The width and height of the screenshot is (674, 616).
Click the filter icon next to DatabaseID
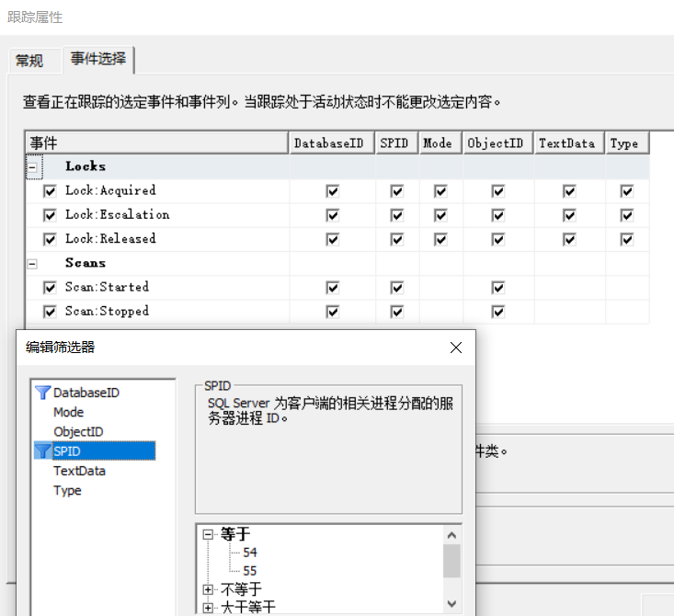42,393
